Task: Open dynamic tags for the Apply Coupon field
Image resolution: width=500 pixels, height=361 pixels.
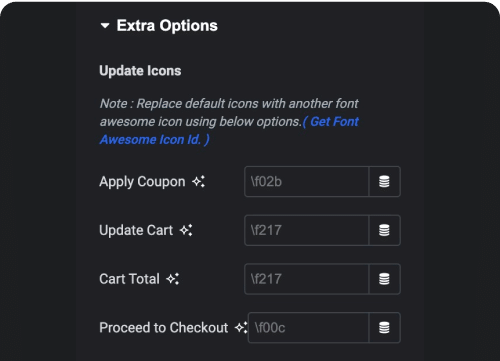Action: coord(384,182)
